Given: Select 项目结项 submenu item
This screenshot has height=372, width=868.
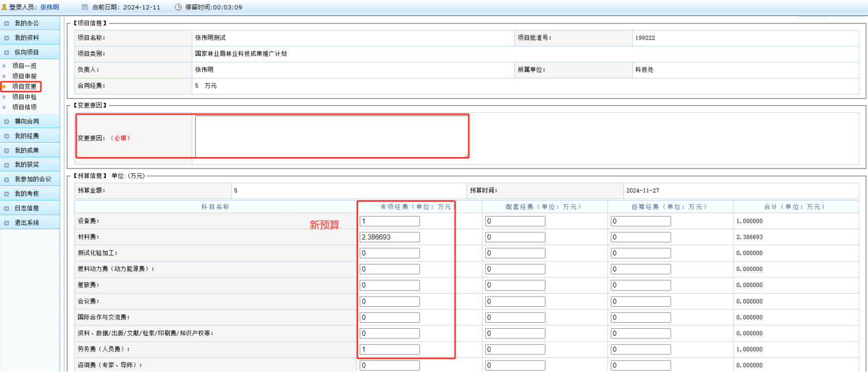Looking at the screenshot, I should point(24,107).
